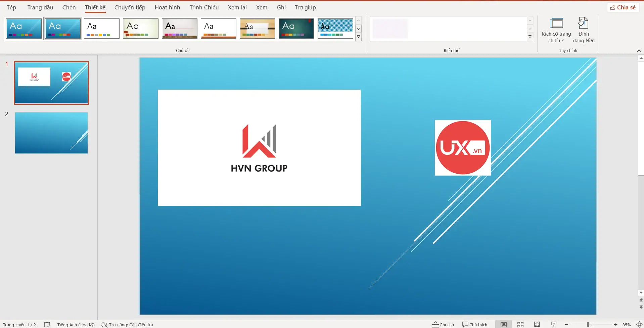This screenshot has height=328, width=644.
Task: Expand the Biến thể variants gallery
Action: [x=530, y=37]
